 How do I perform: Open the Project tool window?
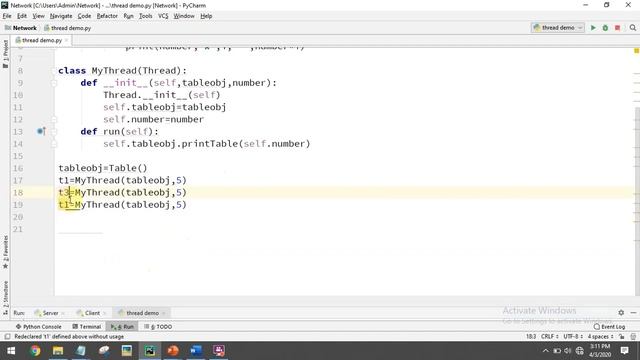[x=5, y=54]
